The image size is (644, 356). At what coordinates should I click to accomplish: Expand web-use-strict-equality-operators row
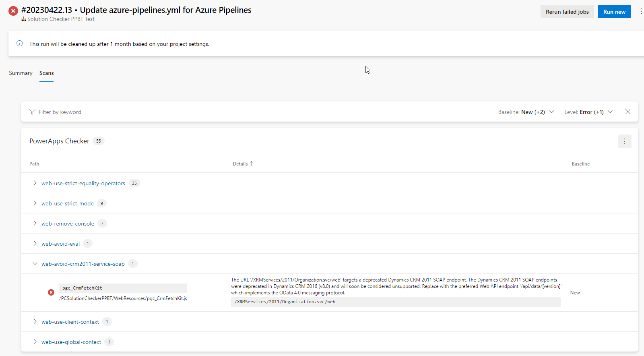(x=35, y=183)
